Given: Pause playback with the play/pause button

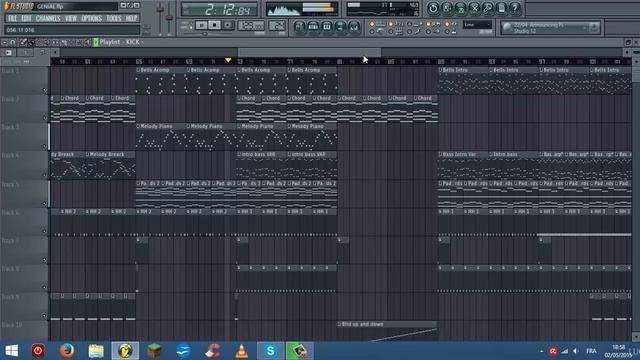Looking at the screenshot, I should (x=201, y=25).
